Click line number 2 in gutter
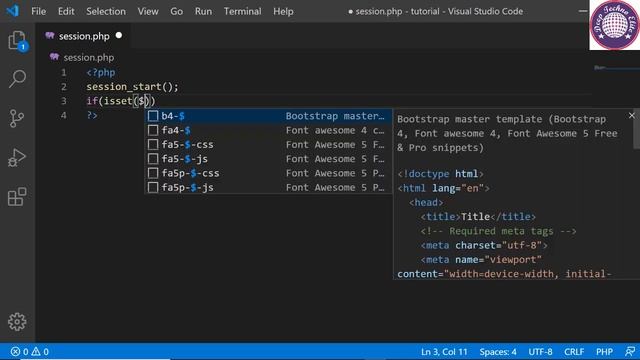The height and width of the screenshot is (360, 640). click(x=64, y=87)
